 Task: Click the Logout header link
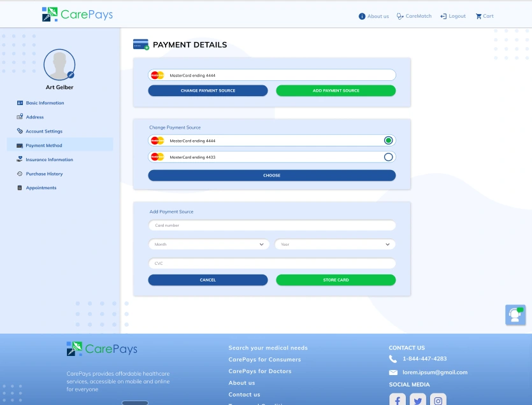[457, 16]
